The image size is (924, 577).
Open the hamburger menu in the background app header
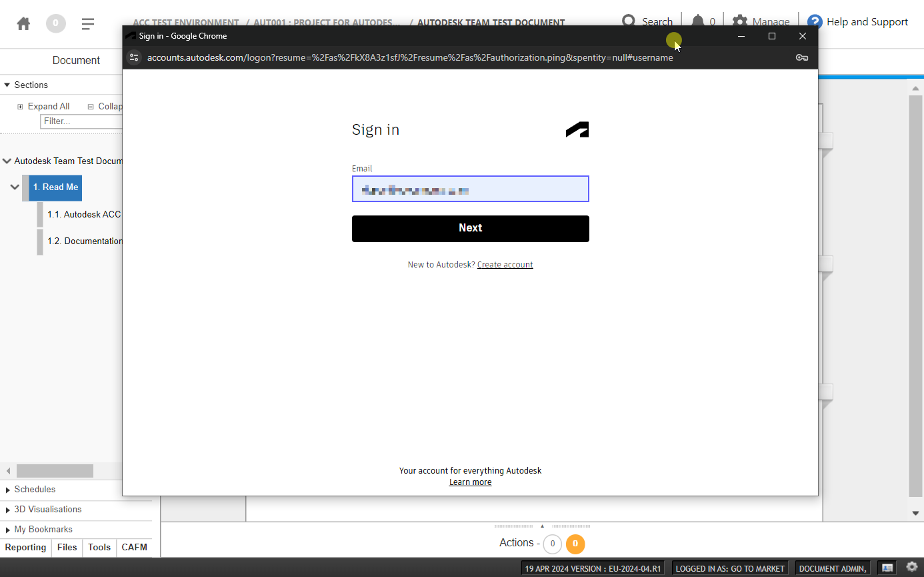pos(87,24)
